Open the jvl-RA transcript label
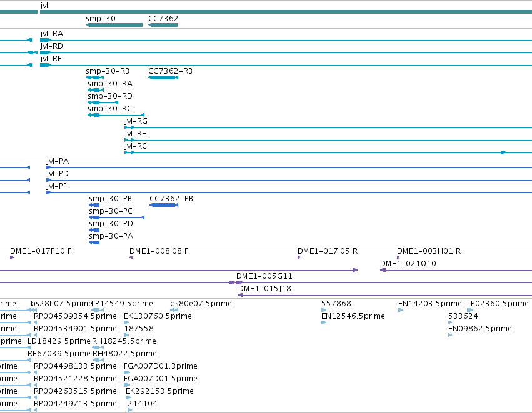The height and width of the screenshot is (413, 532). coord(51,34)
